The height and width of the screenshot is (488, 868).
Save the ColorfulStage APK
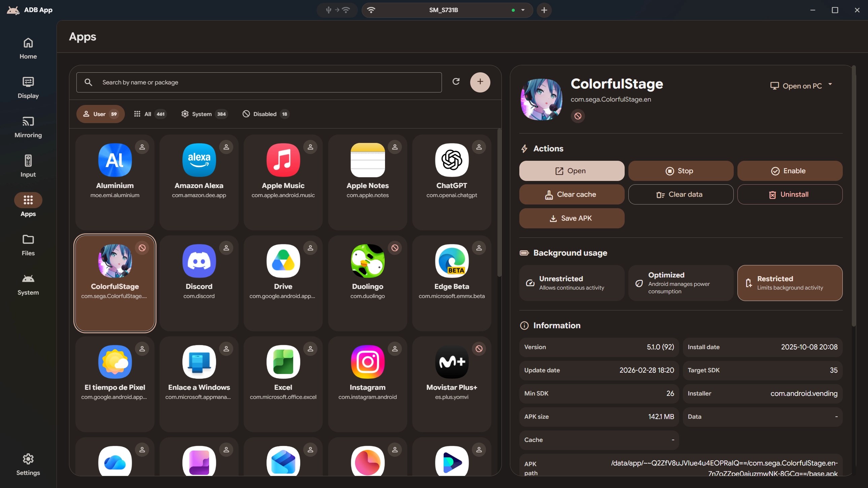pos(571,218)
